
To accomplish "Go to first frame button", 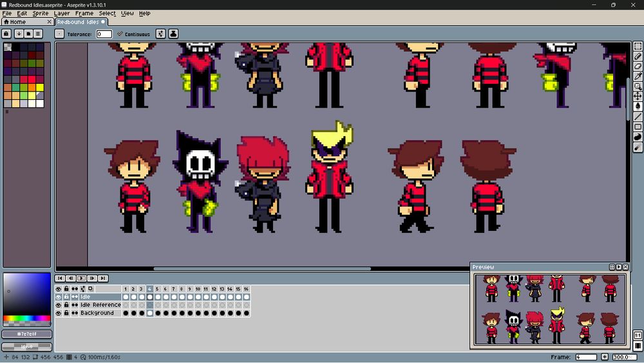I will 60,279.
